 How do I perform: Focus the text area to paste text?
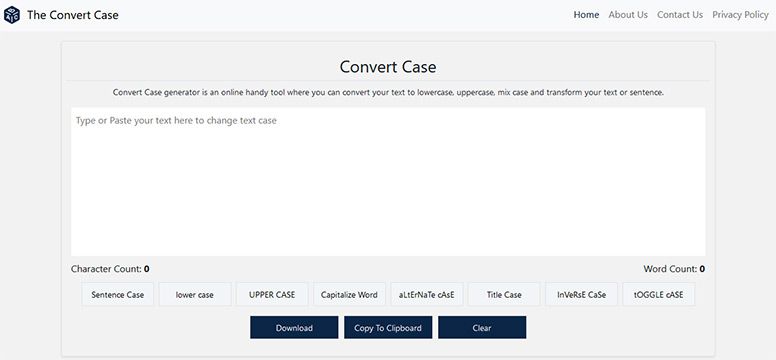(388, 182)
